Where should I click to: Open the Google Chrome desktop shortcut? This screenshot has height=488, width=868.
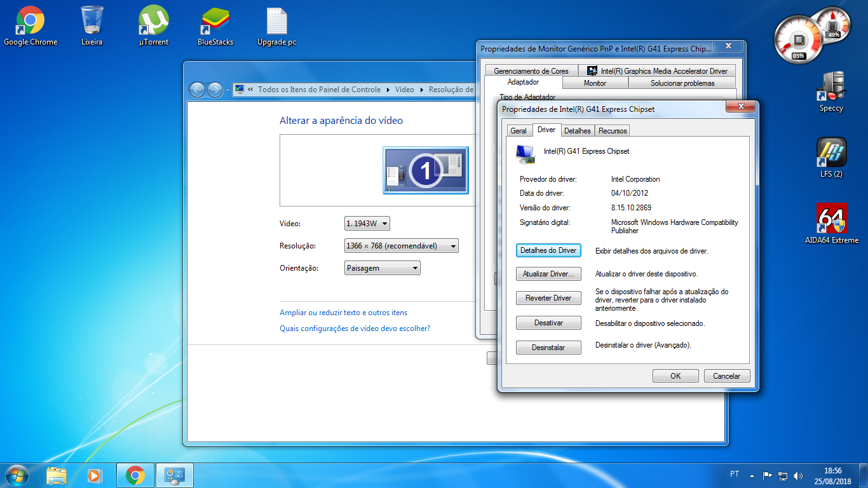(31, 26)
